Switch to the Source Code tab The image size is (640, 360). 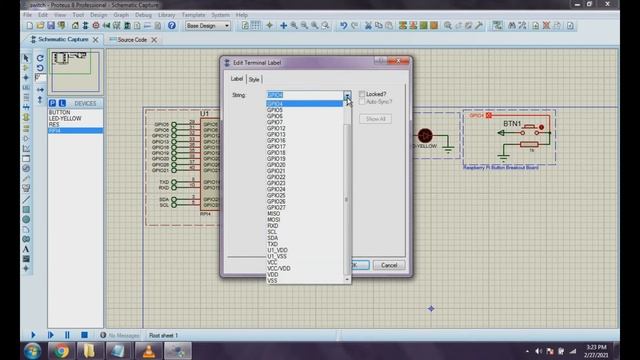pos(132,40)
